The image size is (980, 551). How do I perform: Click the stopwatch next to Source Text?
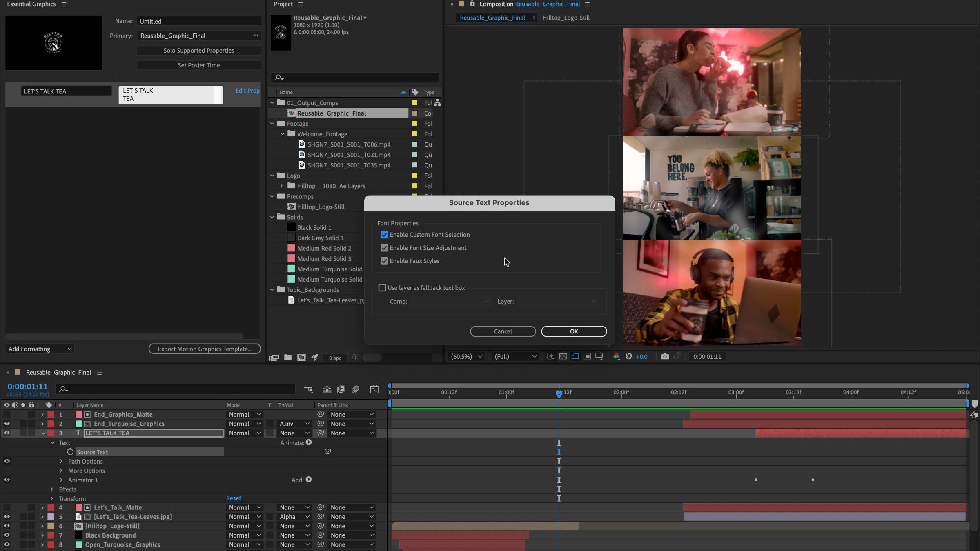70,452
